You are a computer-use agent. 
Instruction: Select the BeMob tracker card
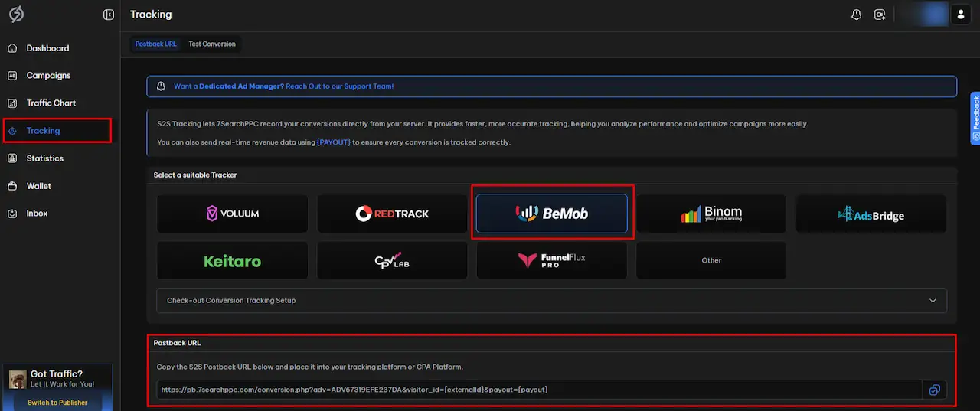coord(552,214)
